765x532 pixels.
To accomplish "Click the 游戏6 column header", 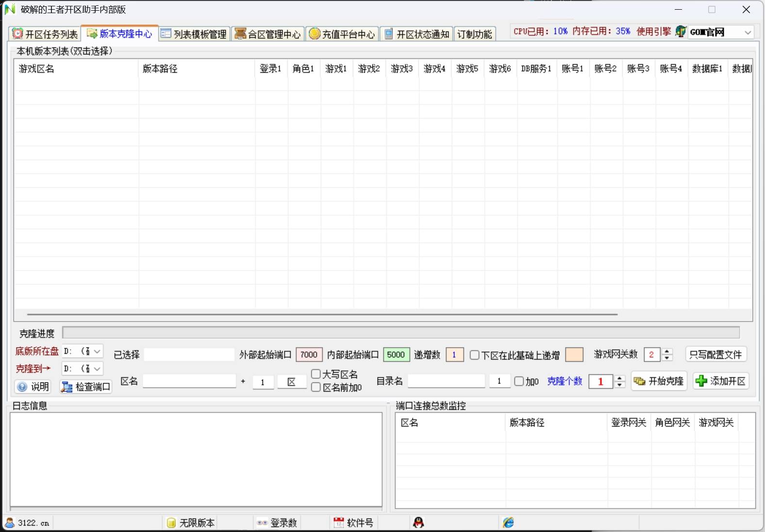I will [500, 68].
